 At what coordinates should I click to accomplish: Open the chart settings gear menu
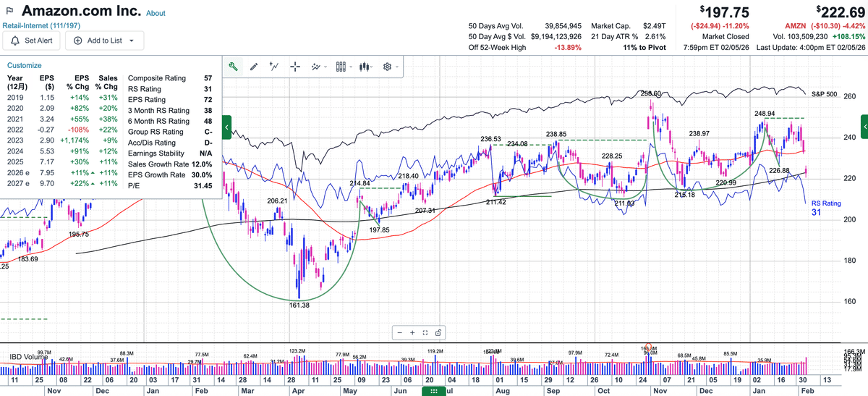[x=390, y=67]
